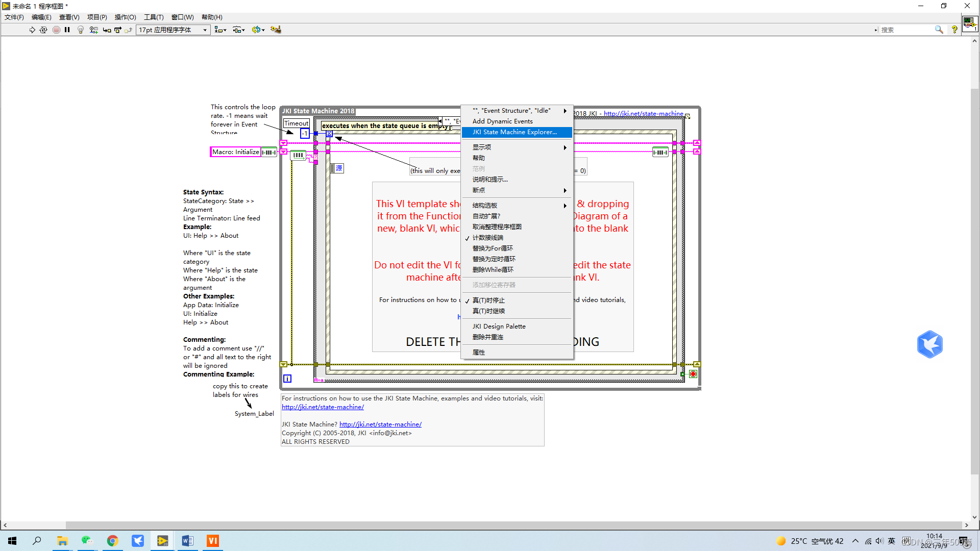This screenshot has height=551, width=980.
Task: Click the VI icon pane in top right corner
Action: click(970, 24)
